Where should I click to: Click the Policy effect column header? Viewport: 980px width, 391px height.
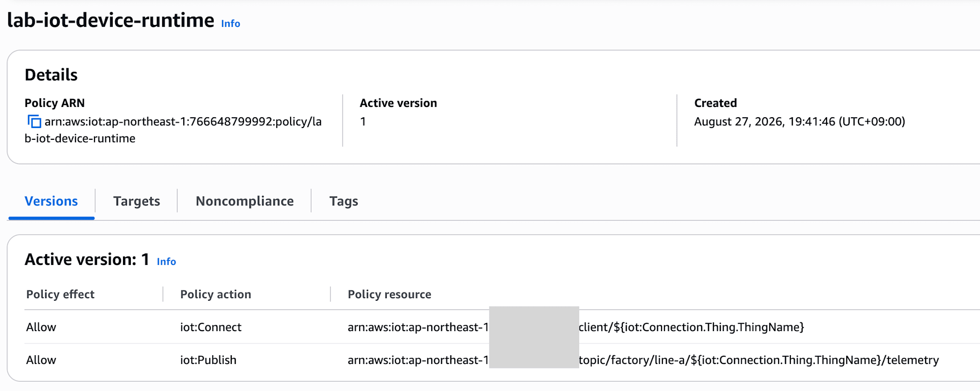[x=60, y=294]
